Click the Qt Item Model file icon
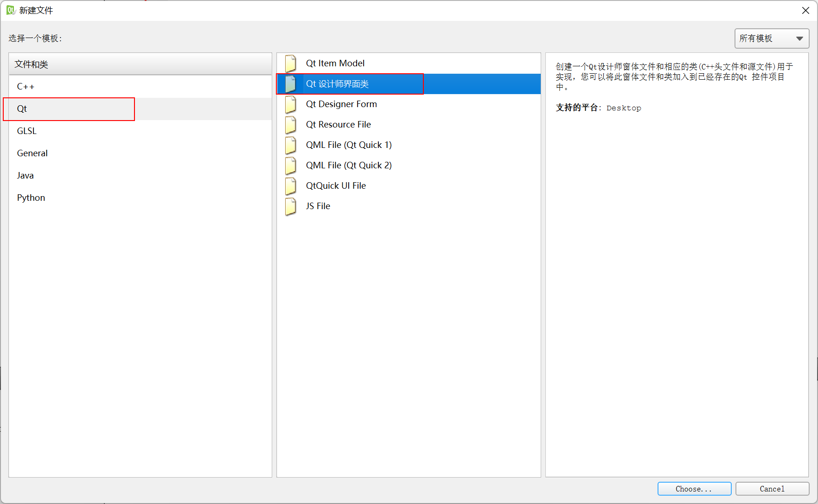This screenshot has height=504, width=818. (x=291, y=64)
